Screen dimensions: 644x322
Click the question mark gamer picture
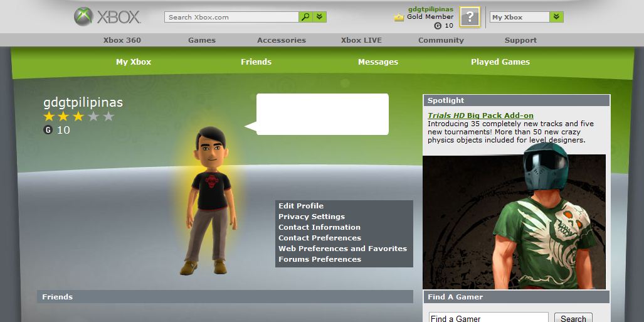470,18
